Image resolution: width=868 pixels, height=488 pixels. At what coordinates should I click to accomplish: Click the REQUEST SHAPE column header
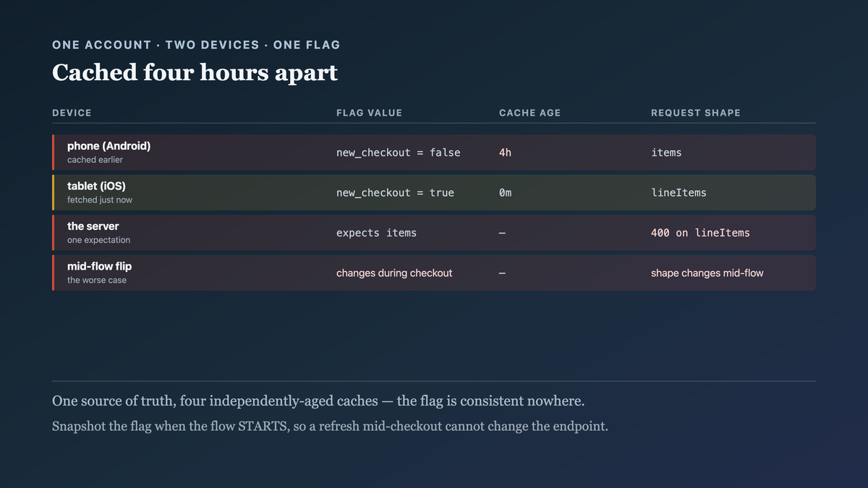(696, 113)
